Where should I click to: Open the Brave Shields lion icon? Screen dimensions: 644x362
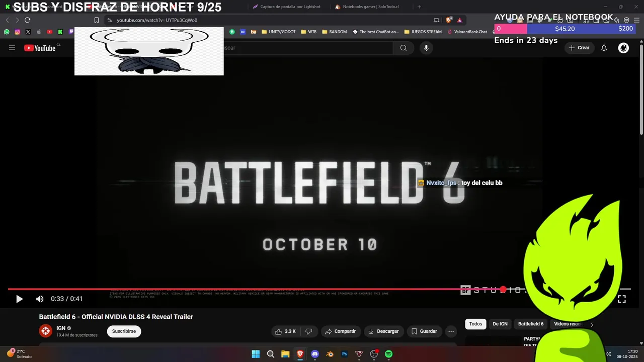(449, 20)
